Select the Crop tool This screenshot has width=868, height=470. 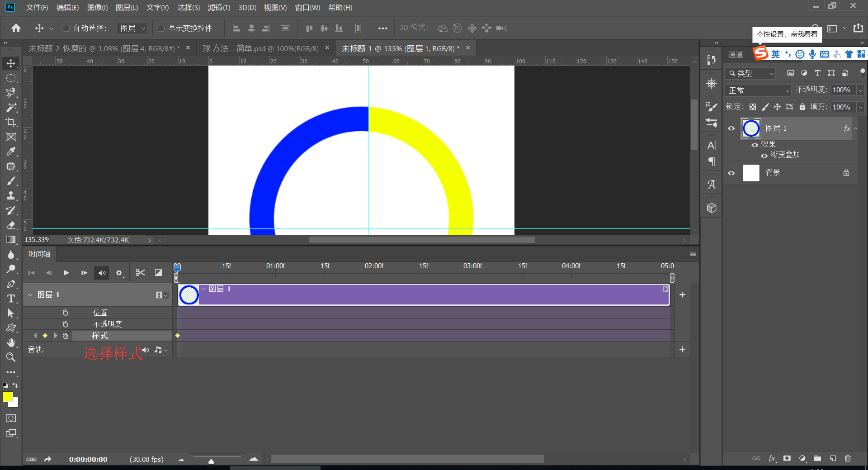point(11,122)
